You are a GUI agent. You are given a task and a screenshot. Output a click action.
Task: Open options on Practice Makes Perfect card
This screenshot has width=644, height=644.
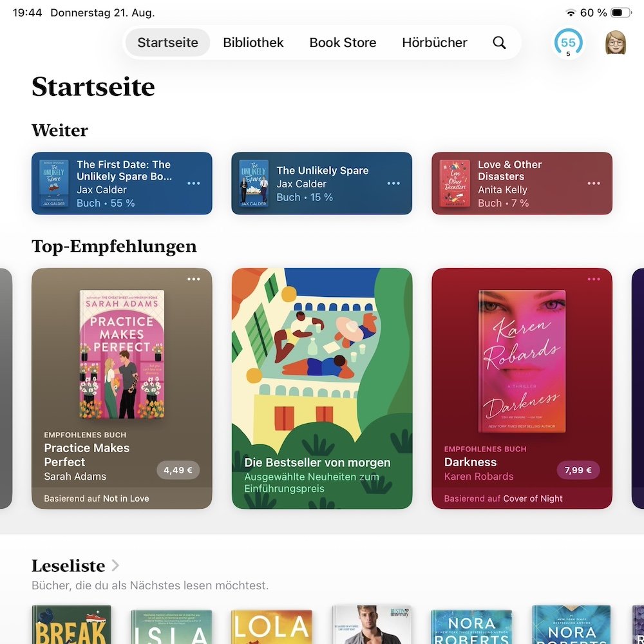pos(194,279)
